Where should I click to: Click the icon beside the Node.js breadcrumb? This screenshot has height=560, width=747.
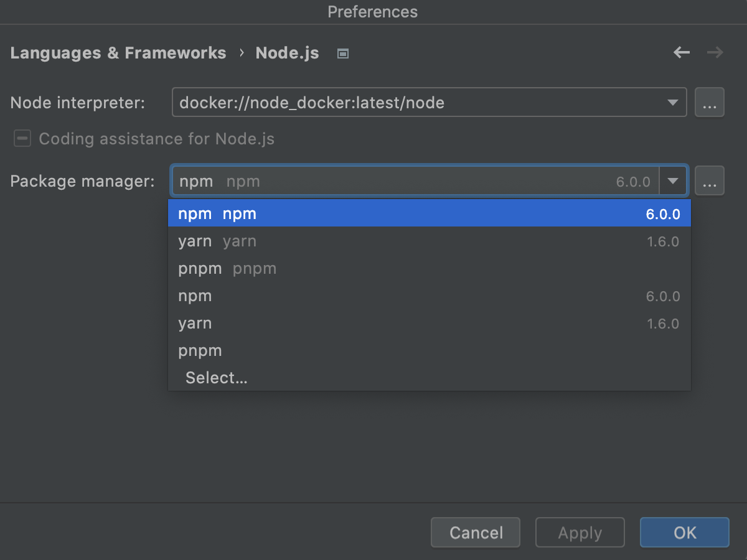coord(342,54)
